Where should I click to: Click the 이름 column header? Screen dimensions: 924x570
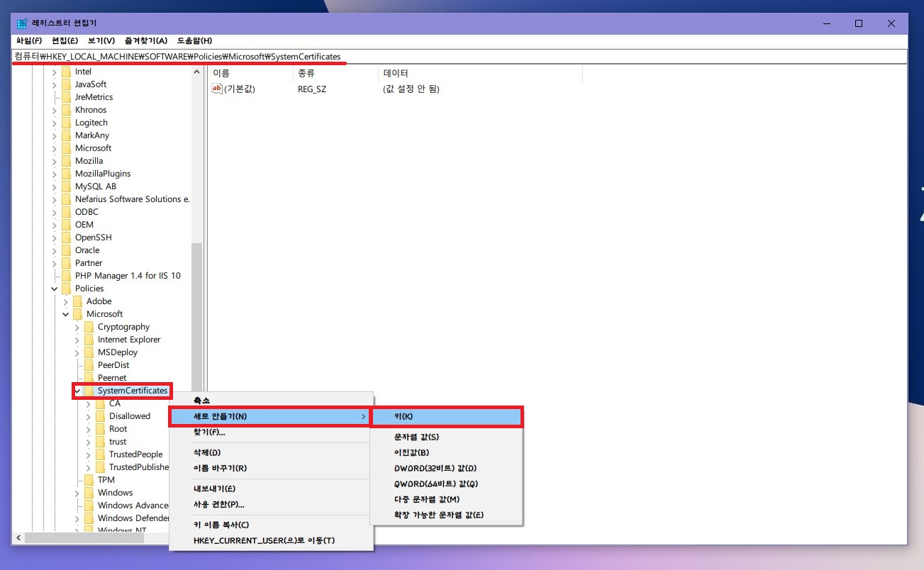click(250, 73)
